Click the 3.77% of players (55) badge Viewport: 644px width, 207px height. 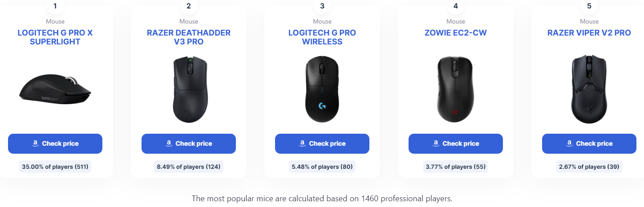pos(456,167)
